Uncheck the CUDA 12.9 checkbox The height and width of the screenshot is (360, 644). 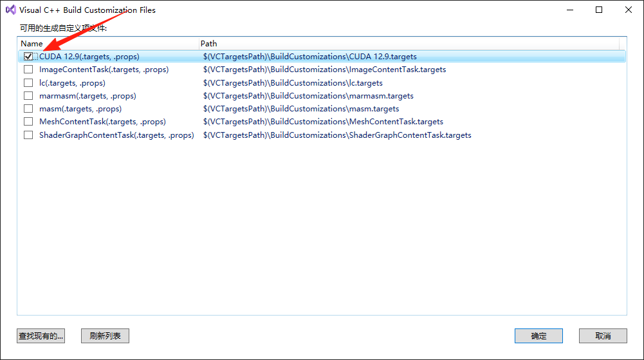(28, 57)
